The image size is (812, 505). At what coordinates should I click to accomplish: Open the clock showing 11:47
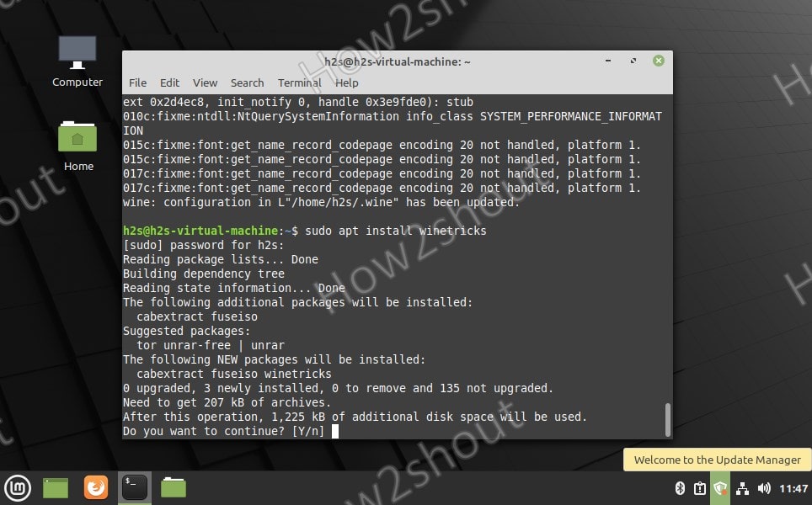coord(793,488)
